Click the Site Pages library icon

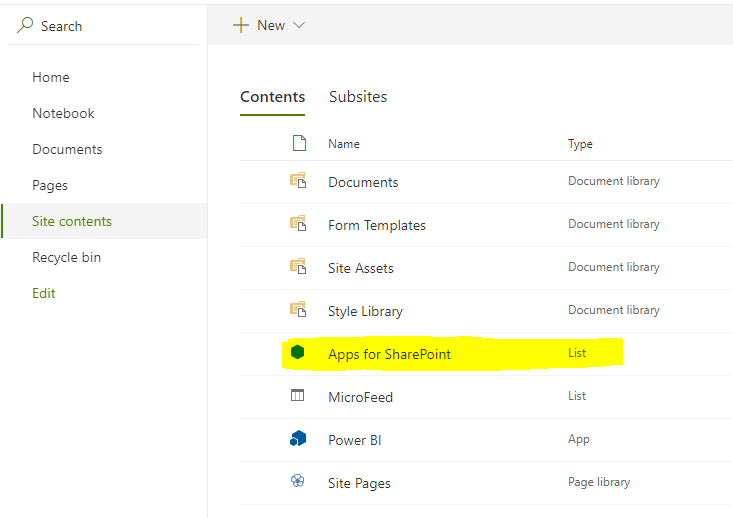click(297, 482)
